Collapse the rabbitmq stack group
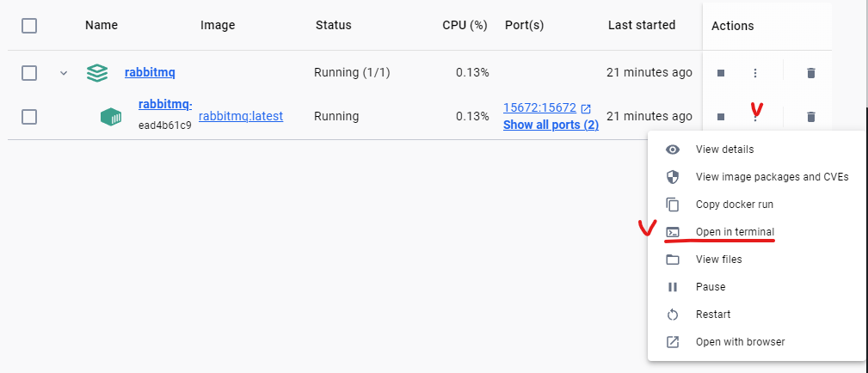 (63, 73)
